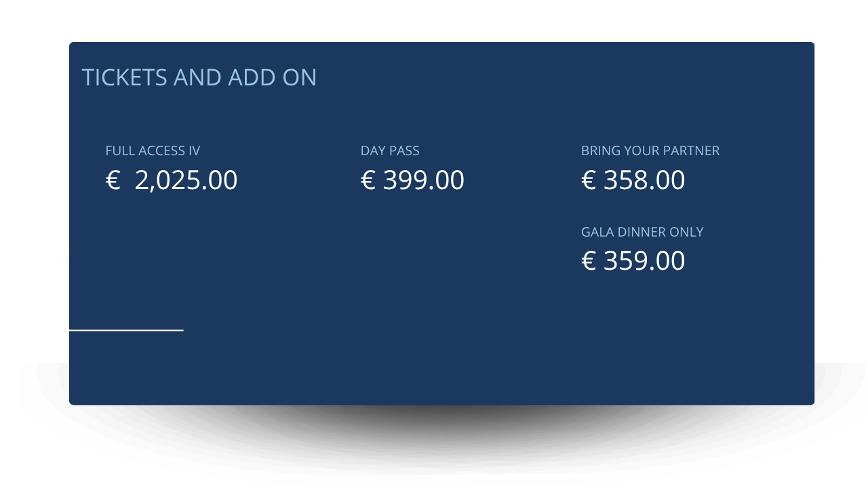This screenshot has width=868, height=488.
Task: Click the IV text in FULL ACCESS IV
Action: coord(194,150)
